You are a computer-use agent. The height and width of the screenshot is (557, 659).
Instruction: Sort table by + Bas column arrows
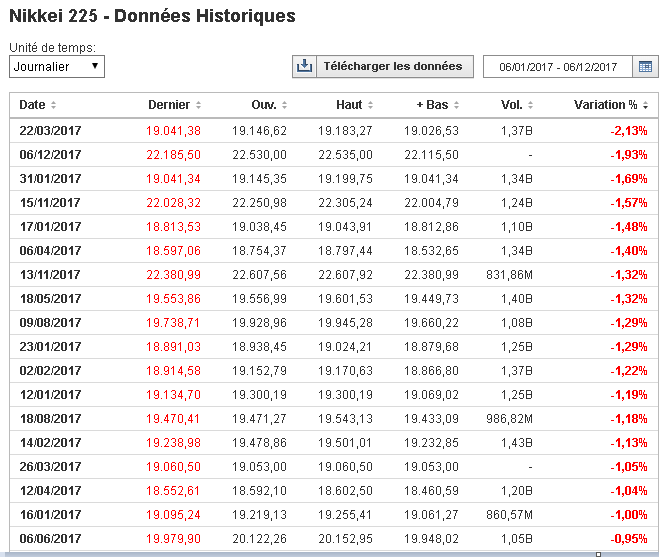[456, 105]
